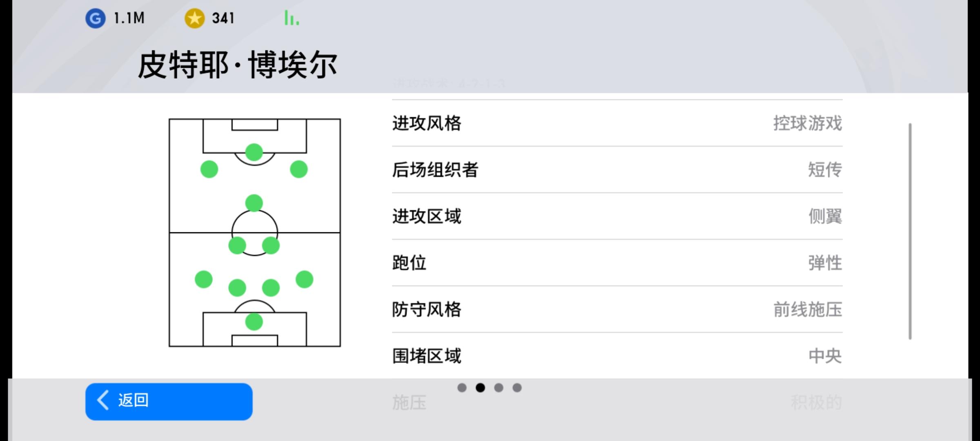Select the 跑位 positioning row
The image size is (980, 441).
click(x=617, y=263)
